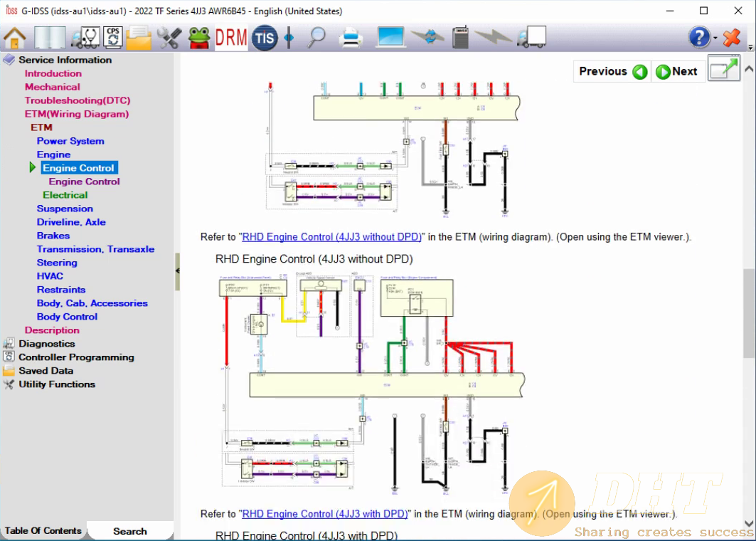Collapse the left panel with splitter arrow
This screenshot has height=541, width=756.
coord(177,270)
